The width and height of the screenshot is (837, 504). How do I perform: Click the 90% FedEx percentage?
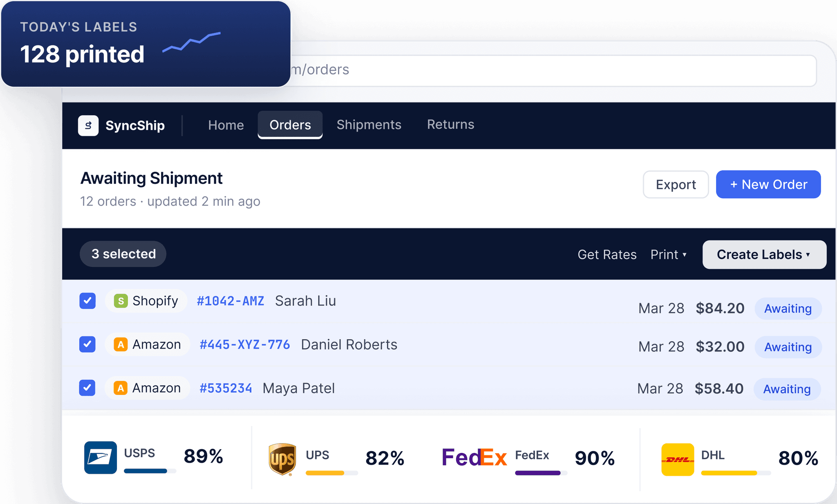595,458
